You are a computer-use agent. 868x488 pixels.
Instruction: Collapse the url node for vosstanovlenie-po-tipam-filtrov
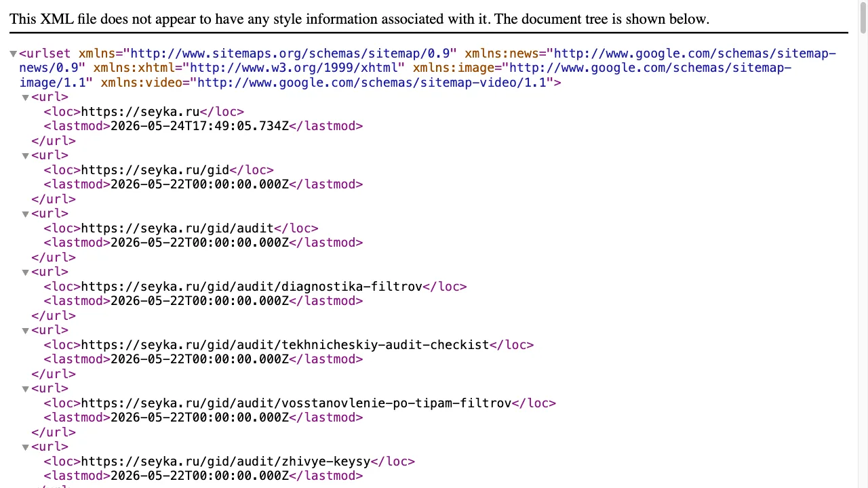coord(25,389)
